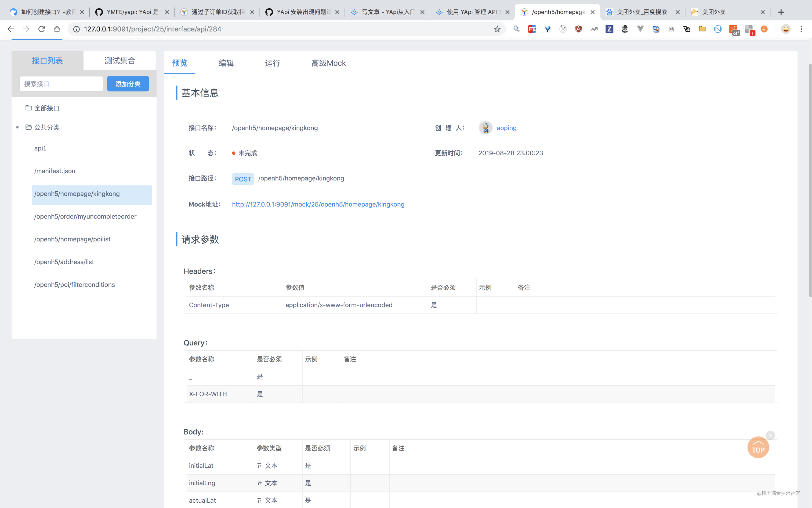This screenshot has height=508, width=812.
Task: Open the Mock地址 URL link
Action: pos(318,204)
